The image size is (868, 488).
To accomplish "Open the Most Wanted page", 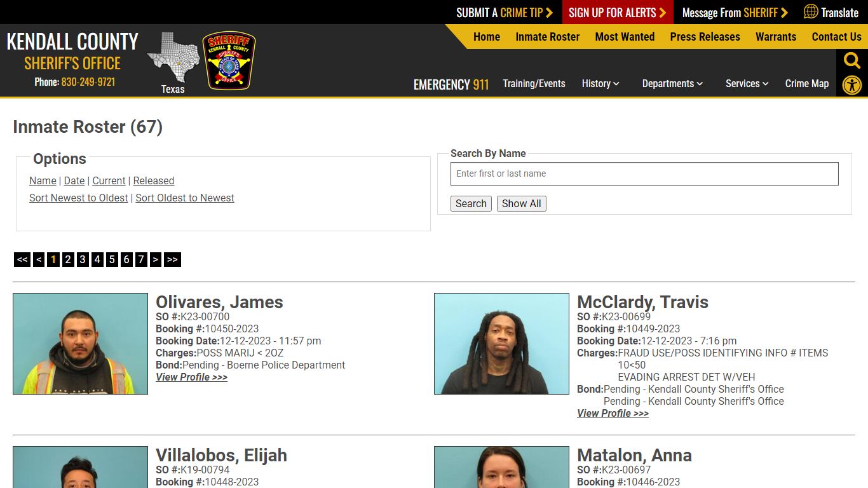I will (625, 37).
